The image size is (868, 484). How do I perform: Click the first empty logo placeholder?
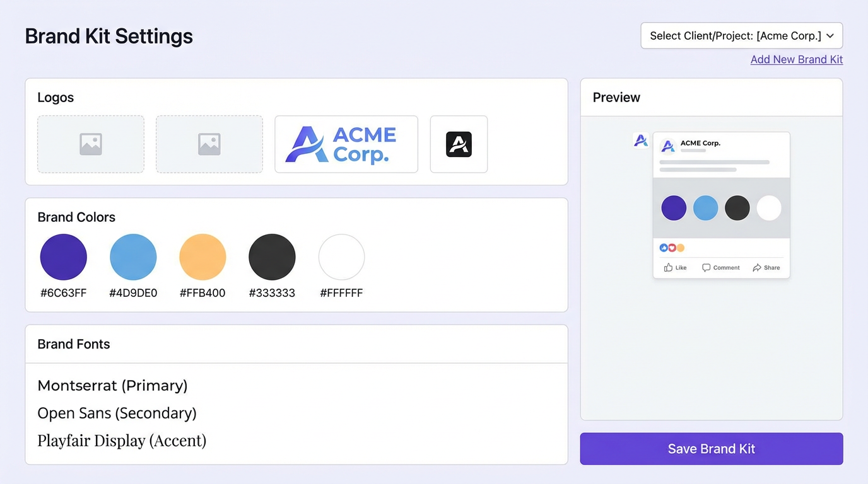91,144
